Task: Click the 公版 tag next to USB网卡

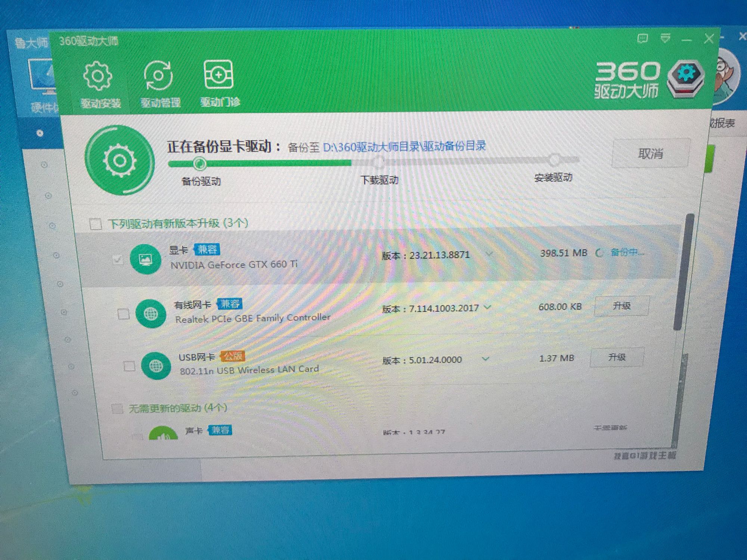Action: tap(233, 356)
